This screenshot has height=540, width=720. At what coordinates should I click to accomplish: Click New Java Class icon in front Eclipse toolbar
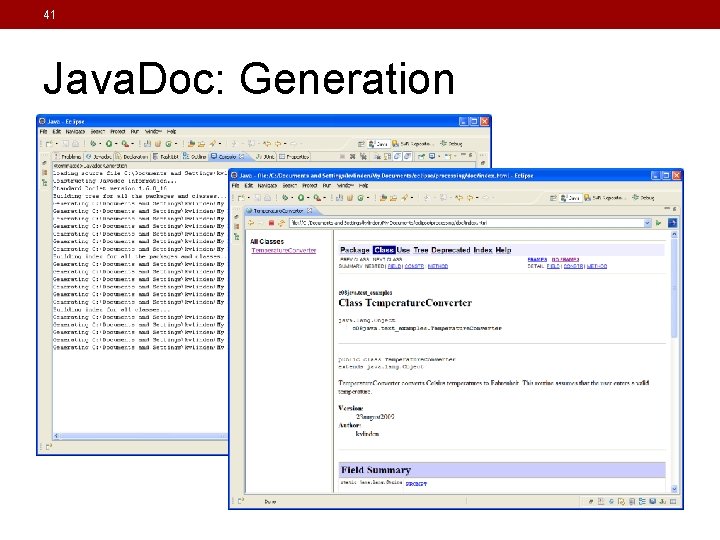(360, 198)
